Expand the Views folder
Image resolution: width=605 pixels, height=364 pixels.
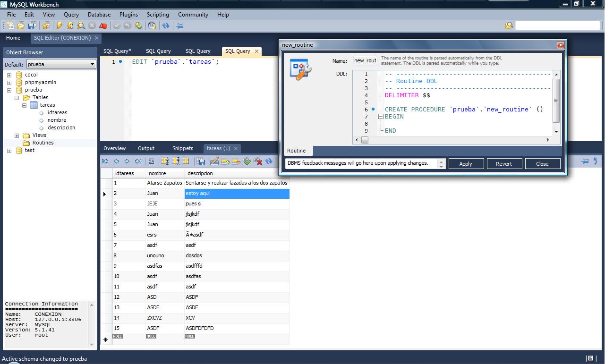17,135
